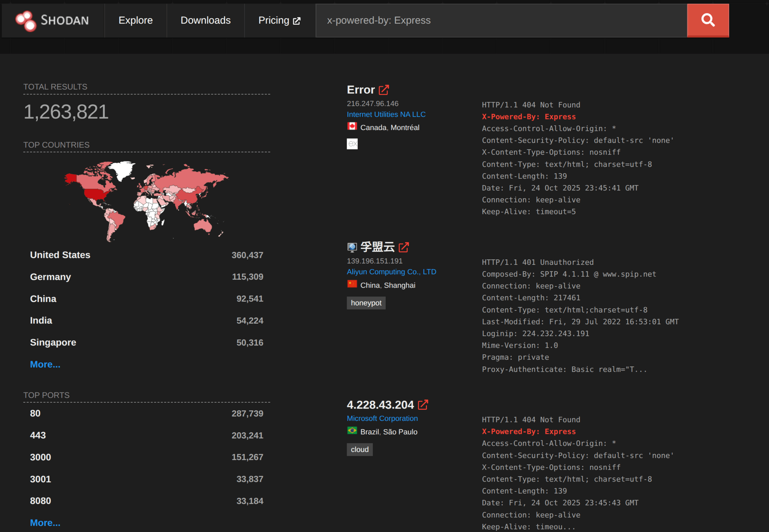Click the Brazil flag icon

click(x=352, y=431)
